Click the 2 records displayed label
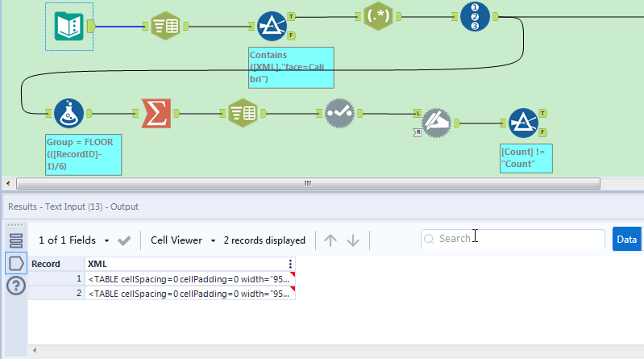The width and height of the screenshot is (644, 359). click(264, 240)
